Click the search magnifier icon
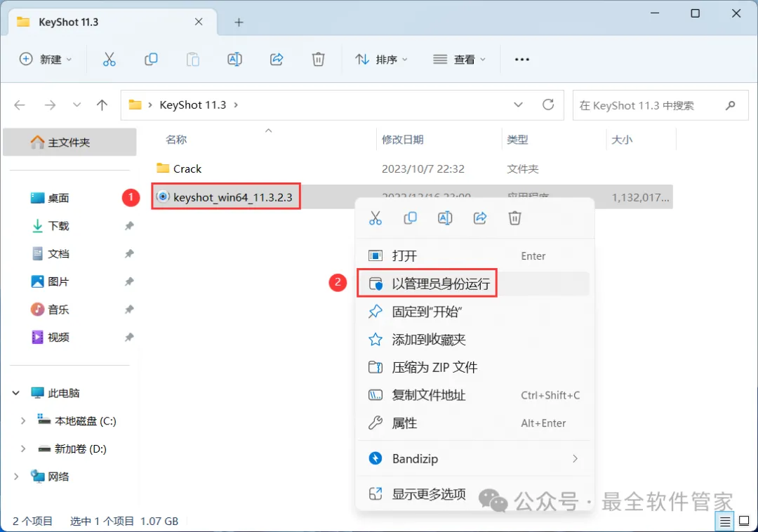This screenshot has width=758, height=532. 731,105
